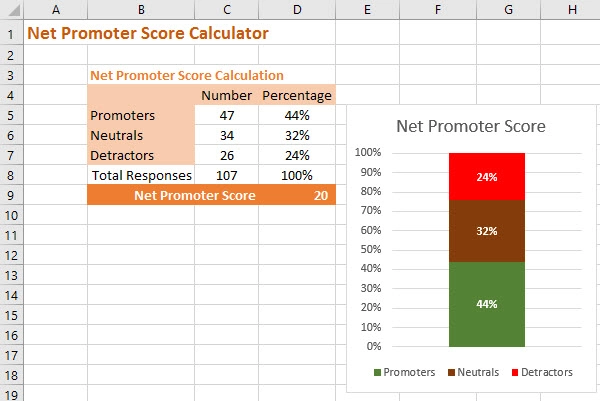Click the 100% label on the chart axis
The image size is (600, 401).
367,153
